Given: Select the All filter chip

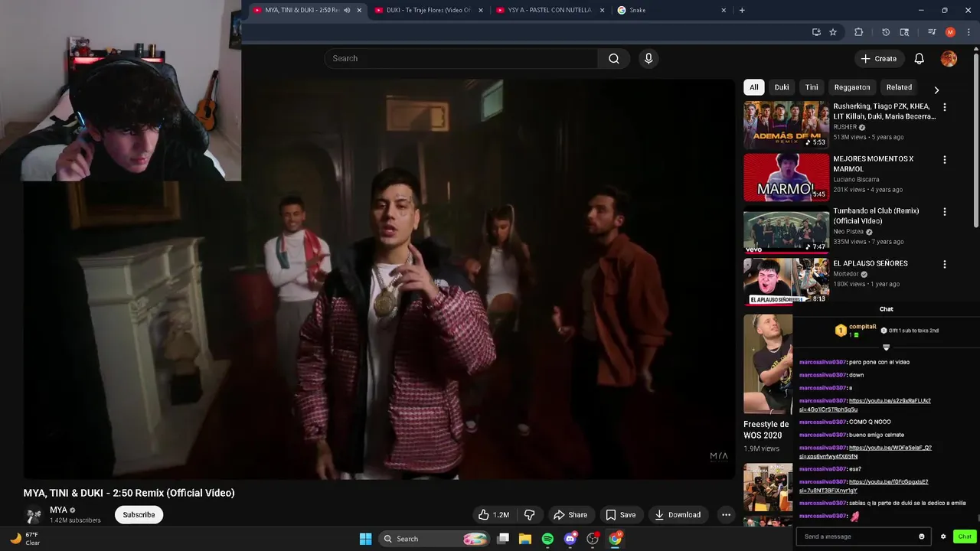Looking at the screenshot, I should pyautogui.click(x=754, y=87).
